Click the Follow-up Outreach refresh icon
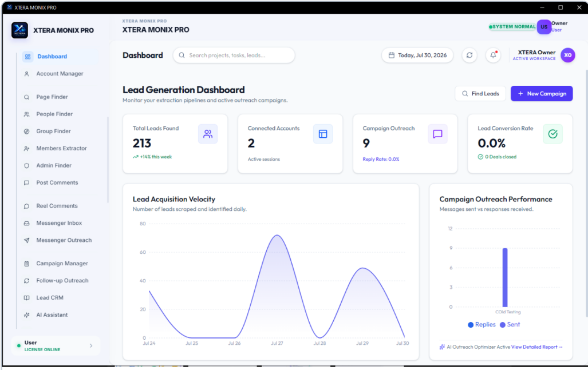The width and height of the screenshot is (588, 370). (x=27, y=281)
